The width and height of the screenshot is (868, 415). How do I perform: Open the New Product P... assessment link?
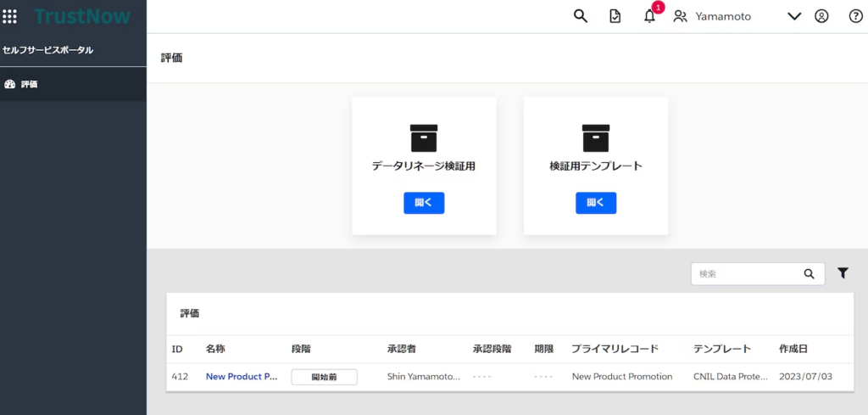242,376
